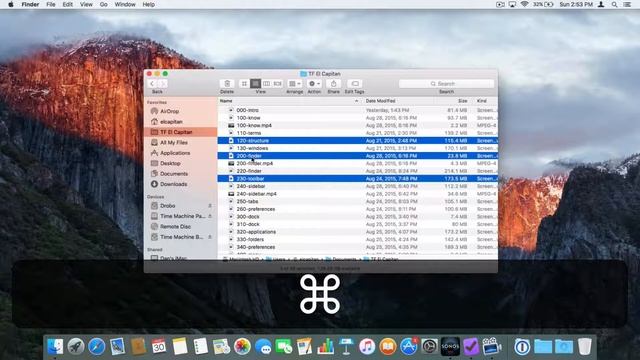640x360 pixels.
Task: Select file 200-finder.mp4
Action: [358, 163]
